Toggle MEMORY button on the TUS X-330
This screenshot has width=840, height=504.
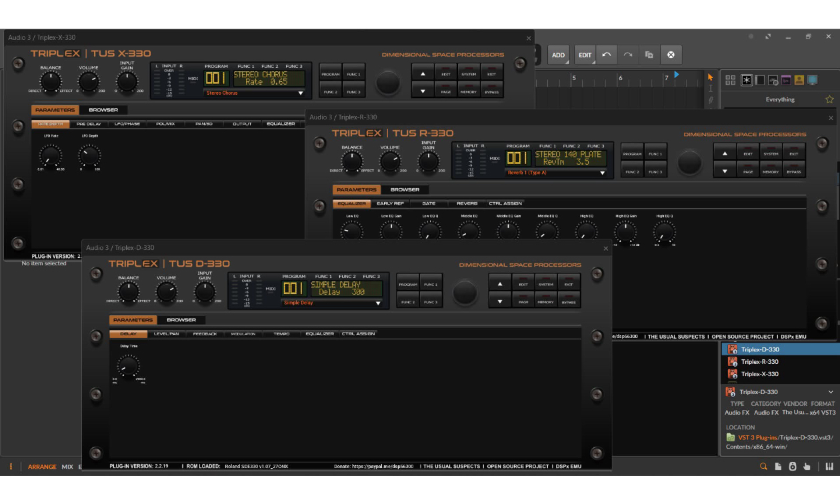click(x=469, y=91)
